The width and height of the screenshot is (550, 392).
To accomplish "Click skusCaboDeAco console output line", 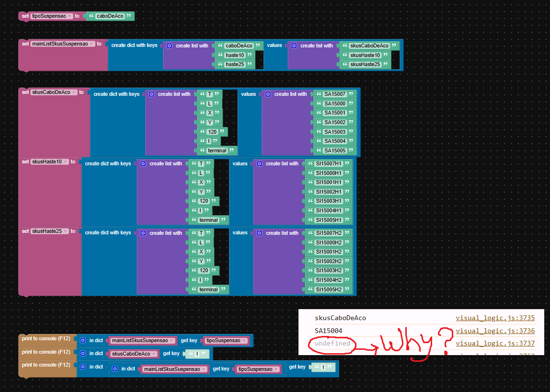I will point(340,318).
